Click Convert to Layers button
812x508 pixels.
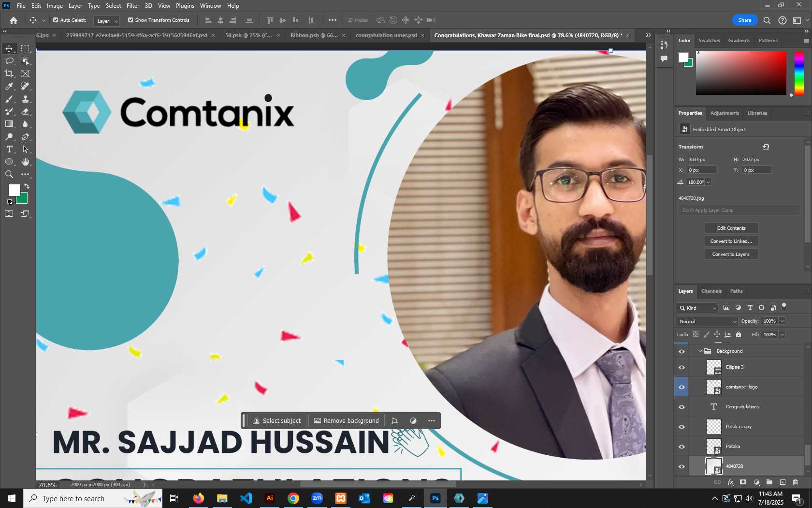(731, 254)
